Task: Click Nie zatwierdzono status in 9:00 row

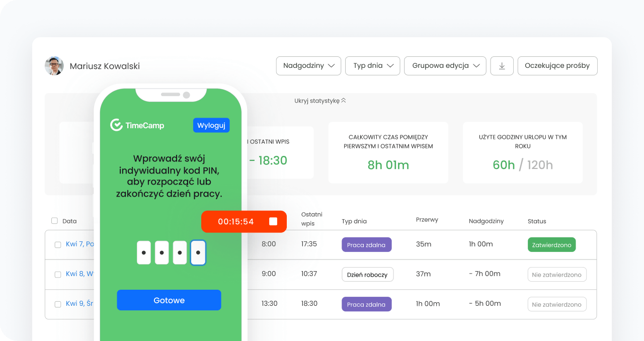Action: [557, 275]
